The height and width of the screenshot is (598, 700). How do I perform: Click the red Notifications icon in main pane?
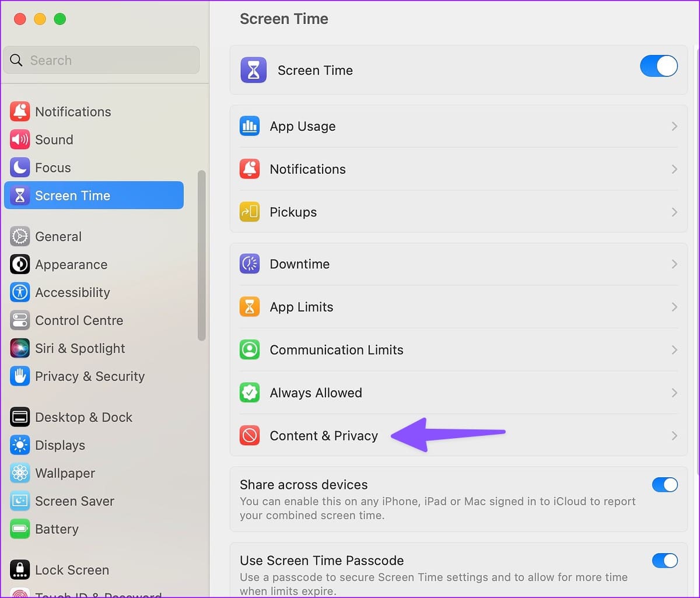250,169
